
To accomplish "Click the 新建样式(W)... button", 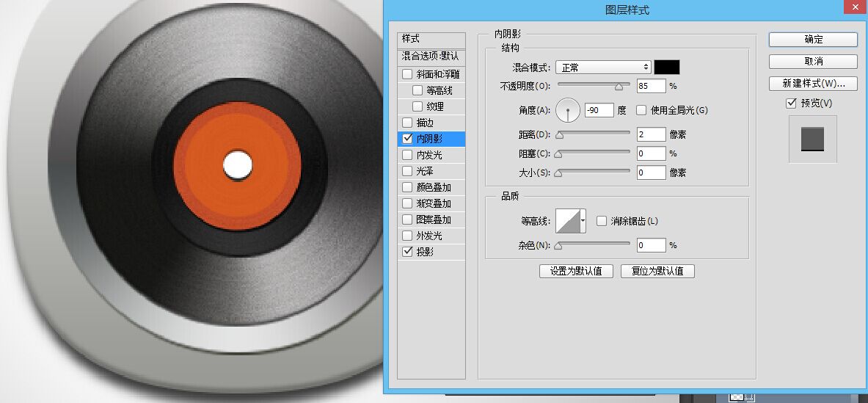I will click(x=813, y=84).
